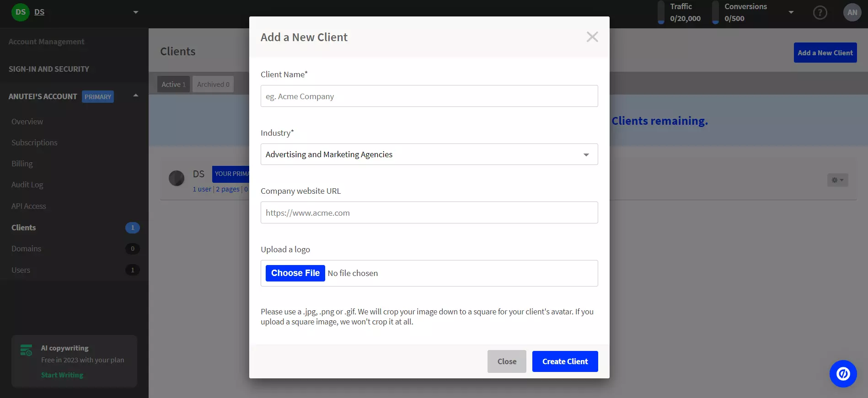Click the Start Writing link

click(x=62, y=375)
